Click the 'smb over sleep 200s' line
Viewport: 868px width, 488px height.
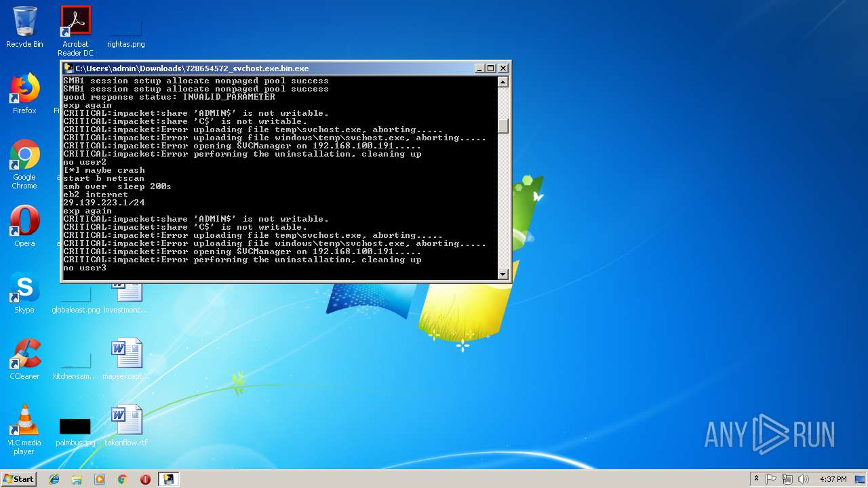click(x=117, y=186)
